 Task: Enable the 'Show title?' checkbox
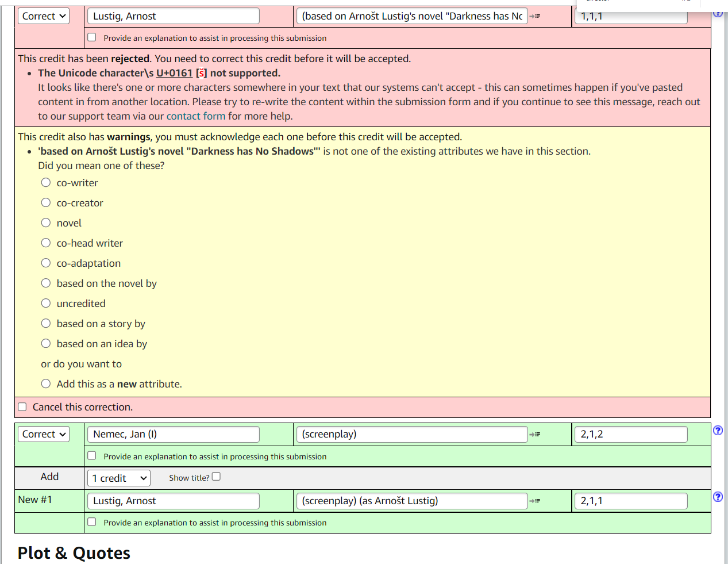tap(216, 477)
